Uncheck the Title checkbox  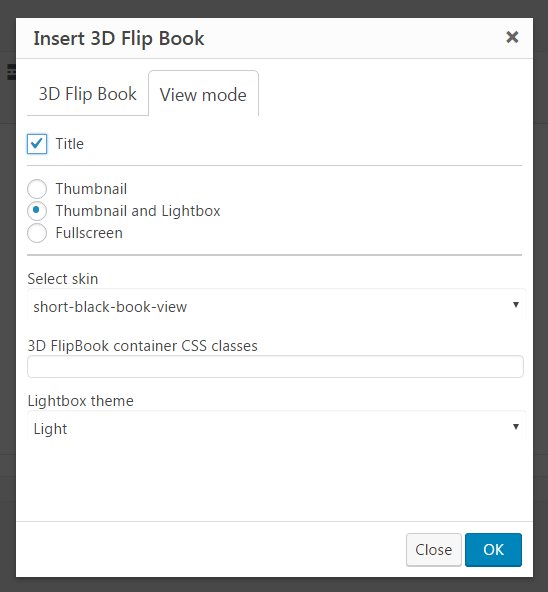click(x=37, y=143)
